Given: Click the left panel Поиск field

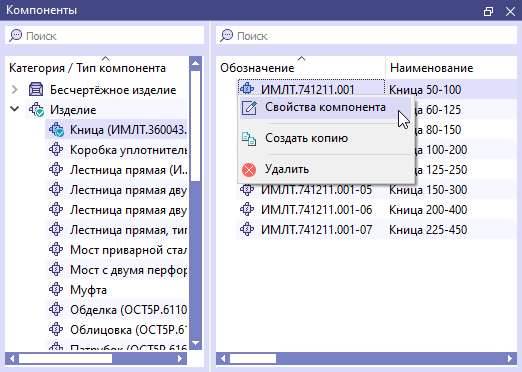Looking at the screenshot, I should 104,35.
